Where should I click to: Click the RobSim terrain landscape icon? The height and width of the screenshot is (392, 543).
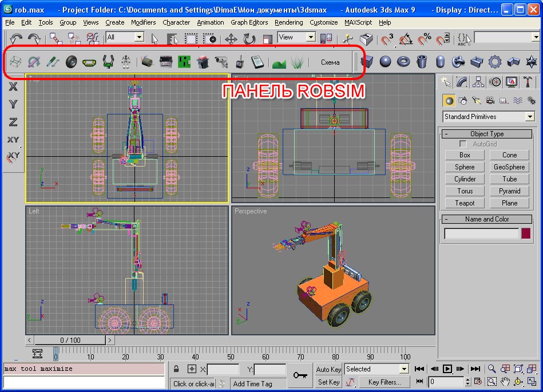[x=279, y=63]
